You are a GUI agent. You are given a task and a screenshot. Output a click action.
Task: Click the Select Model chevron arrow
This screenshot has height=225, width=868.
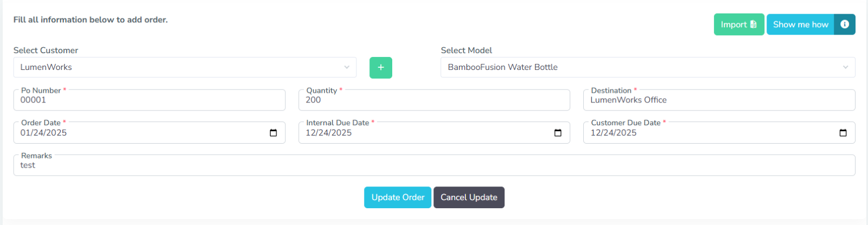pyautogui.click(x=845, y=67)
